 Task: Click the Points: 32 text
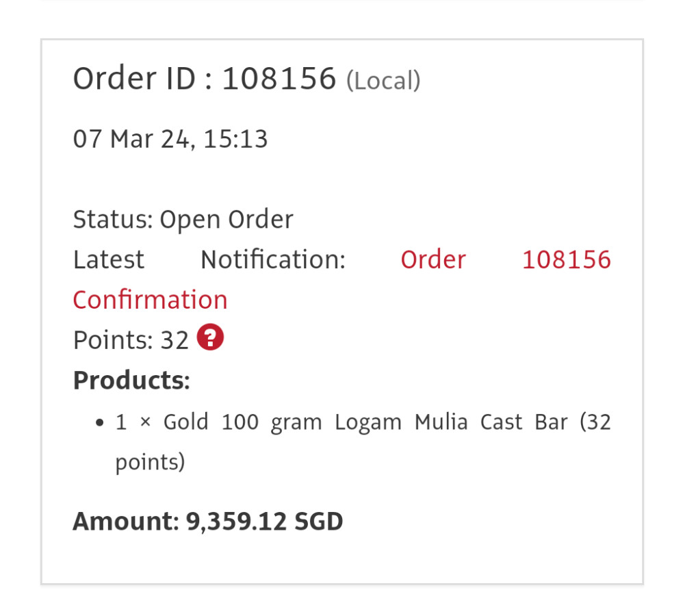(x=130, y=340)
